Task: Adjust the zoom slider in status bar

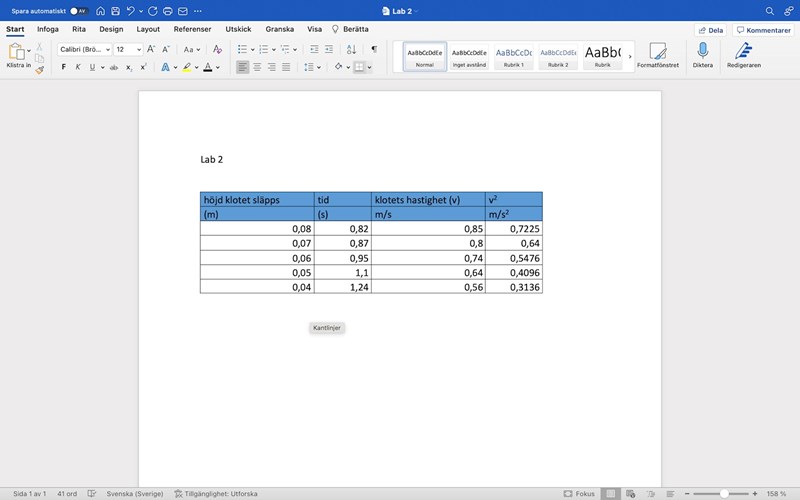Action: (x=724, y=494)
